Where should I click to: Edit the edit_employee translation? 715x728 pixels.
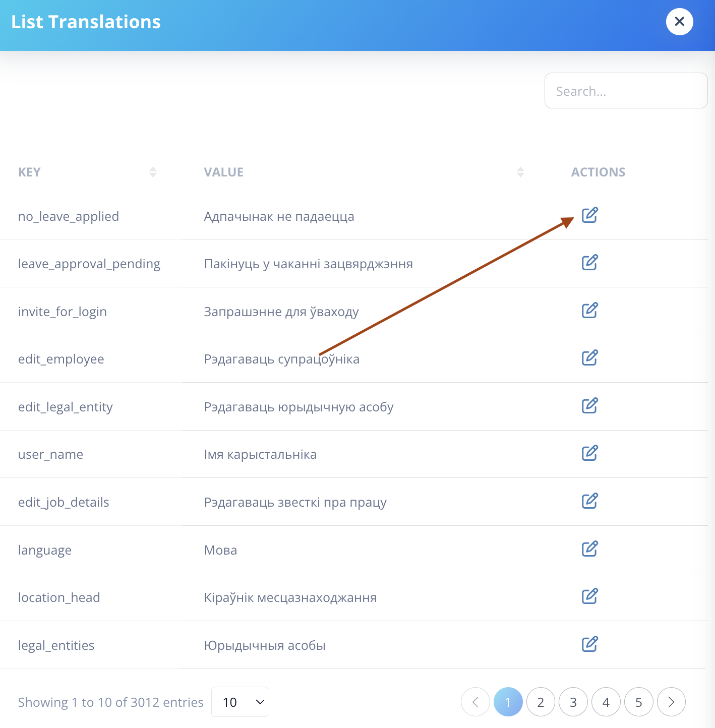click(x=589, y=358)
